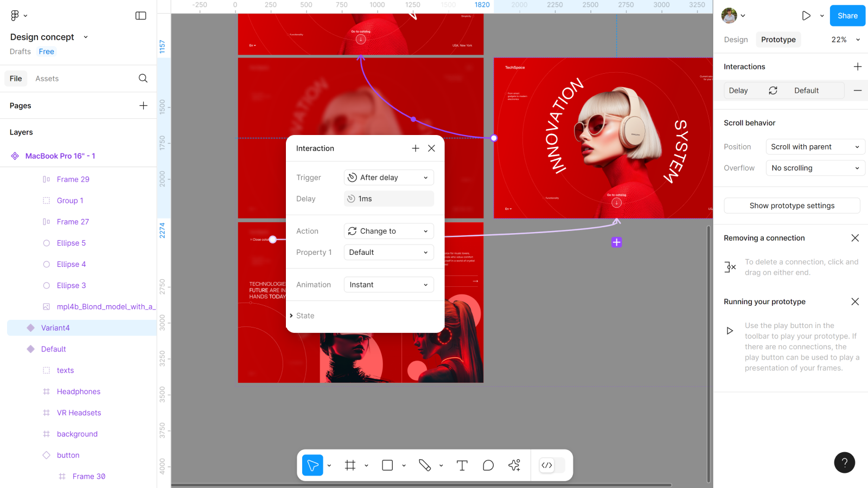Viewport: 868px width, 488px height.
Task: Click the Delay value field showing 1ms
Action: click(388, 199)
